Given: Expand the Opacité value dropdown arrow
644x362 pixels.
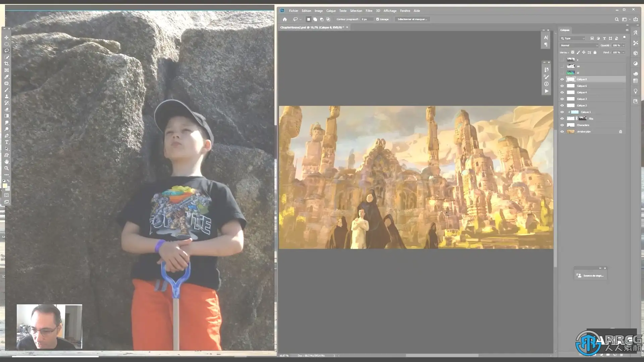Looking at the screenshot, I should (x=624, y=46).
